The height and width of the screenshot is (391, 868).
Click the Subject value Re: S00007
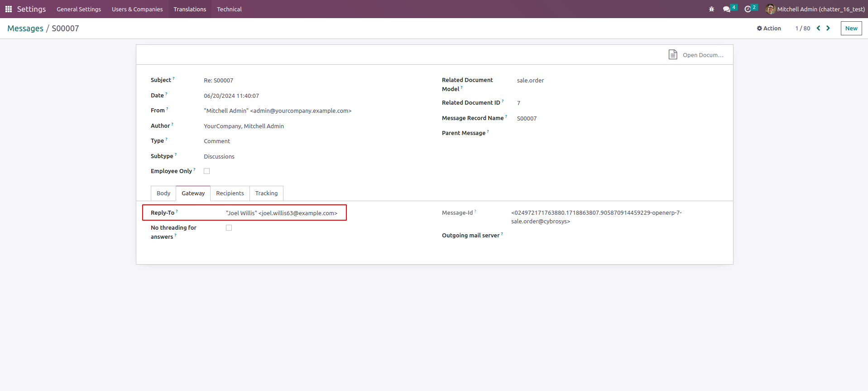coord(218,81)
